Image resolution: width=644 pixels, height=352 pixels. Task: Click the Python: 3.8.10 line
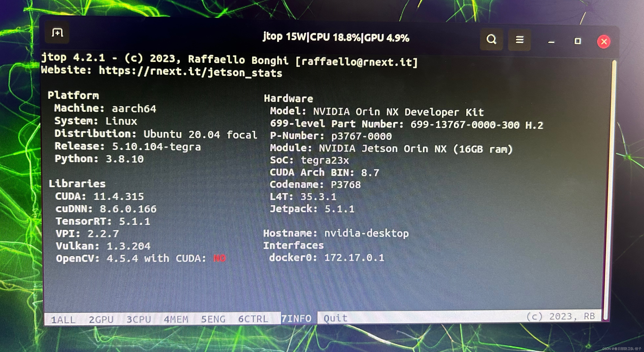[99, 159]
